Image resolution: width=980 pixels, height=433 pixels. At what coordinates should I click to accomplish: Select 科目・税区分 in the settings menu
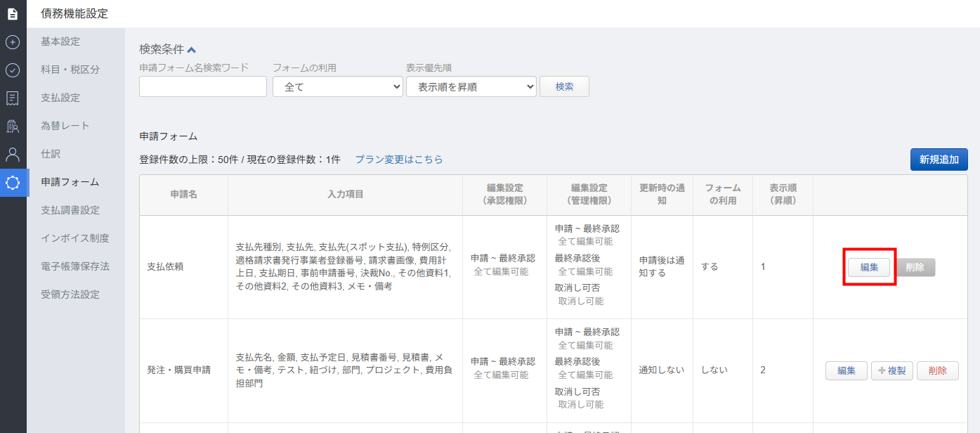(x=70, y=70)
